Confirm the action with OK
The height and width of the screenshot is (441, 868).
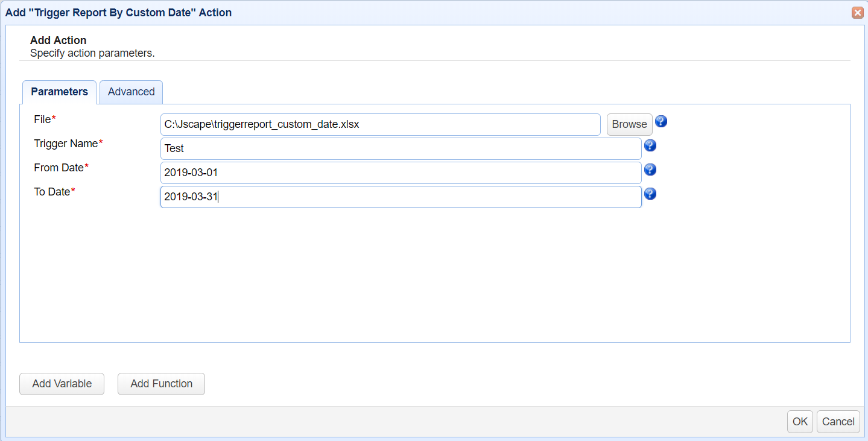(x=800, y=422)
